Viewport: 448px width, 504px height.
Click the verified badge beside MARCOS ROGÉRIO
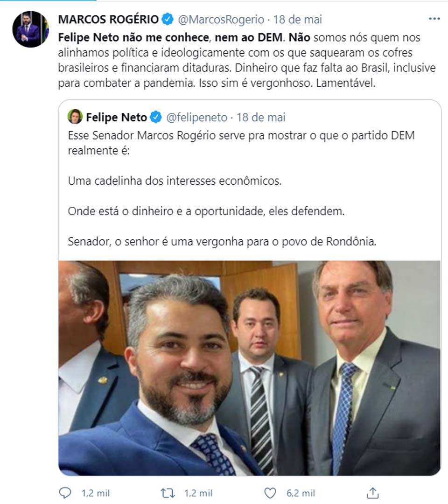coord(168,20)
